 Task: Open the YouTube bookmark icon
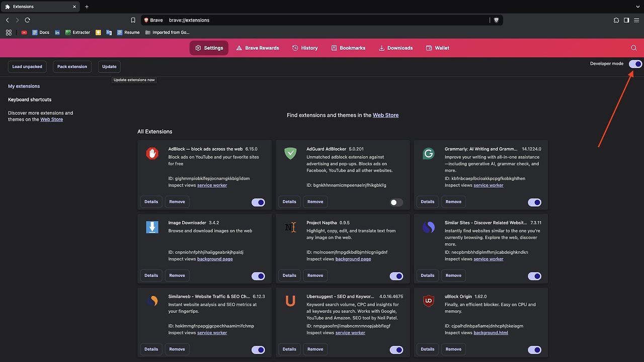pyautogui.click(x=24, y=32)
